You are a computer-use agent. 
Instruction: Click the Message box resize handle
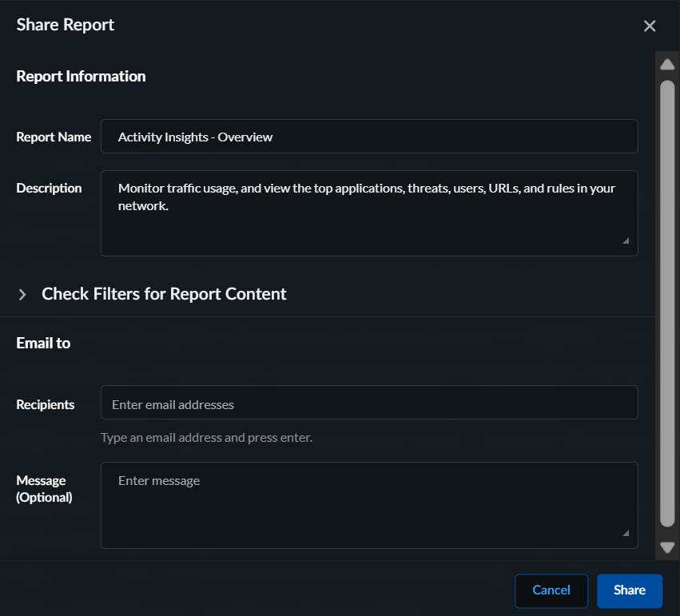pyautogui.click(x=626, y=533)
